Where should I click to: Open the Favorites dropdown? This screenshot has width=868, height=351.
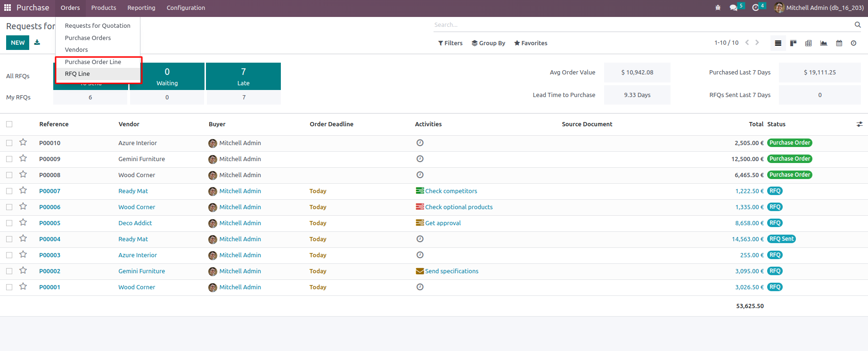(x=531, y=43)
